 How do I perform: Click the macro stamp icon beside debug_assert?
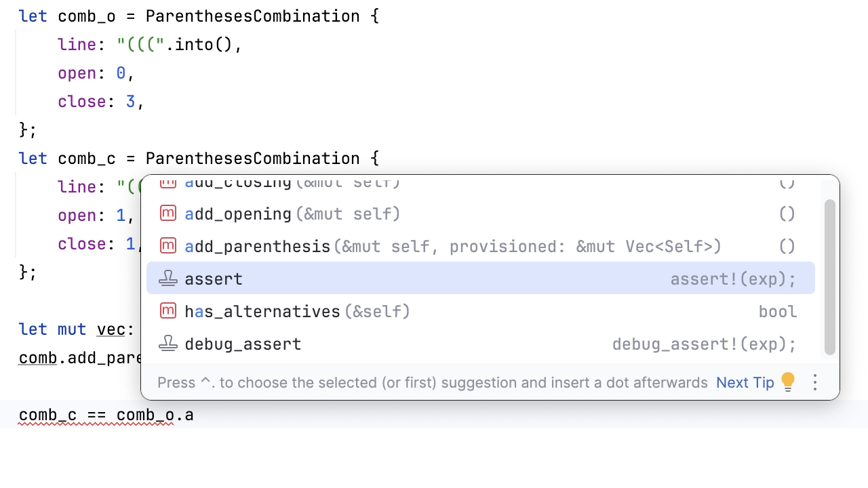(x=168, y=344)
